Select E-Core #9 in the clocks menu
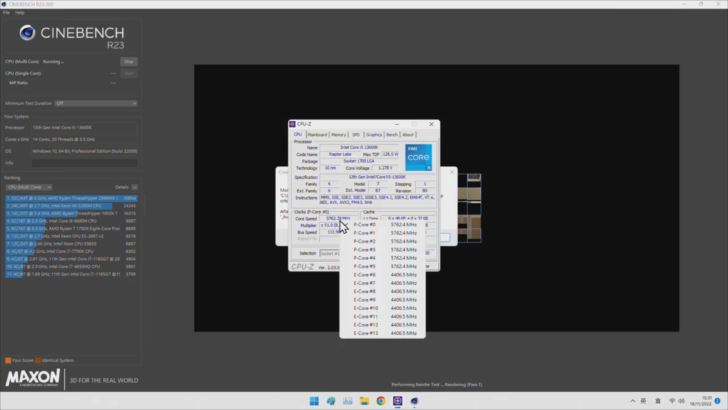 coord(383,300)
